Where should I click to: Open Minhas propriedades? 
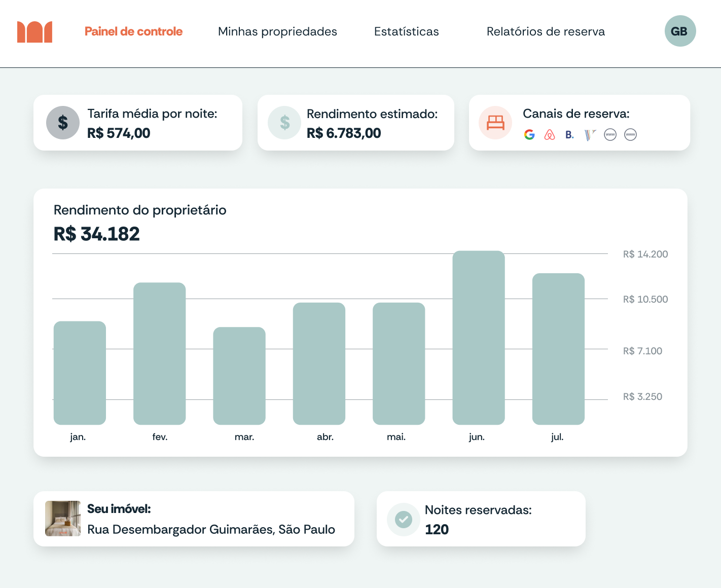[277, 31]
